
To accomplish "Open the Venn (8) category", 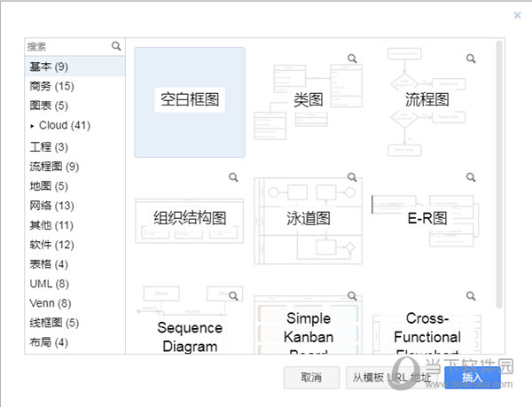I will tap(75, 303).
